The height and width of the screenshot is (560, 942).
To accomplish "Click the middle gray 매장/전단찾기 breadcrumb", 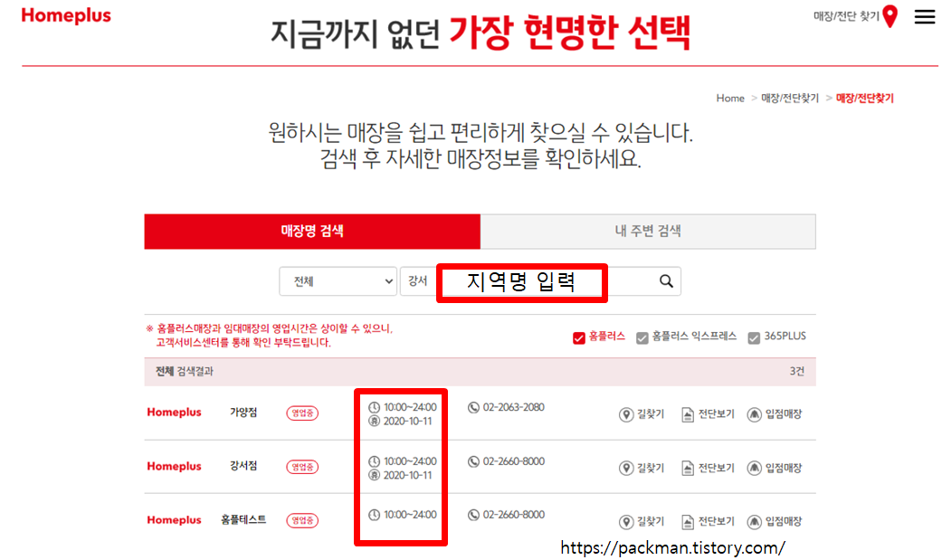I will click(790, 98).
